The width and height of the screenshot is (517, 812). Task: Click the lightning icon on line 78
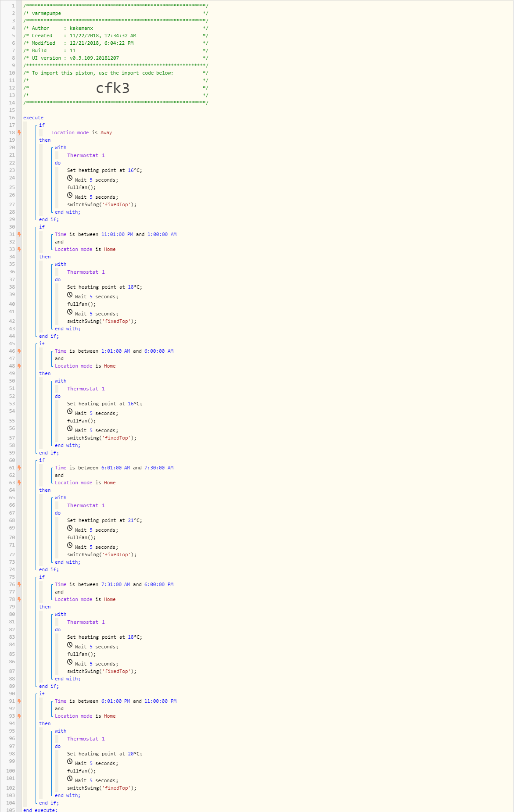19,599
